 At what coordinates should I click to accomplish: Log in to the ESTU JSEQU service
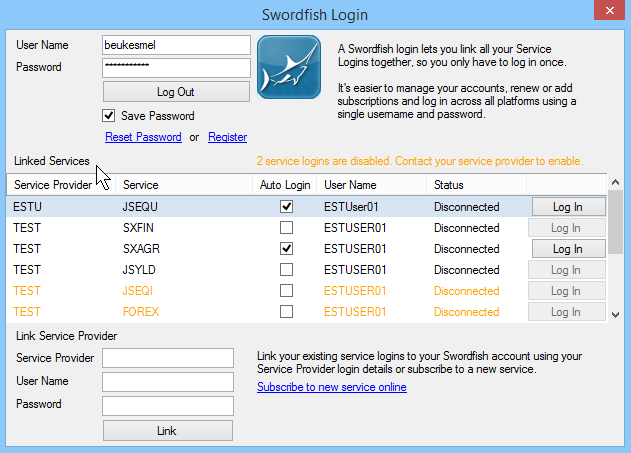coord(567,207)
